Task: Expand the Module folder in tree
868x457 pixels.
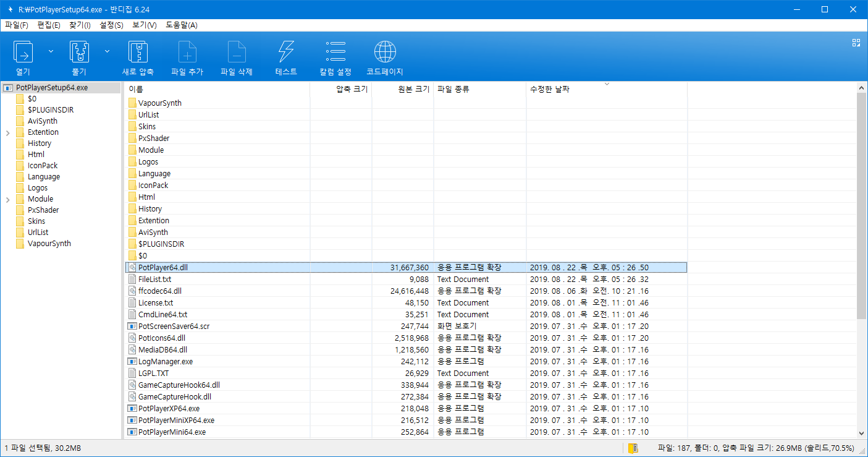Action: pos(7,199)
